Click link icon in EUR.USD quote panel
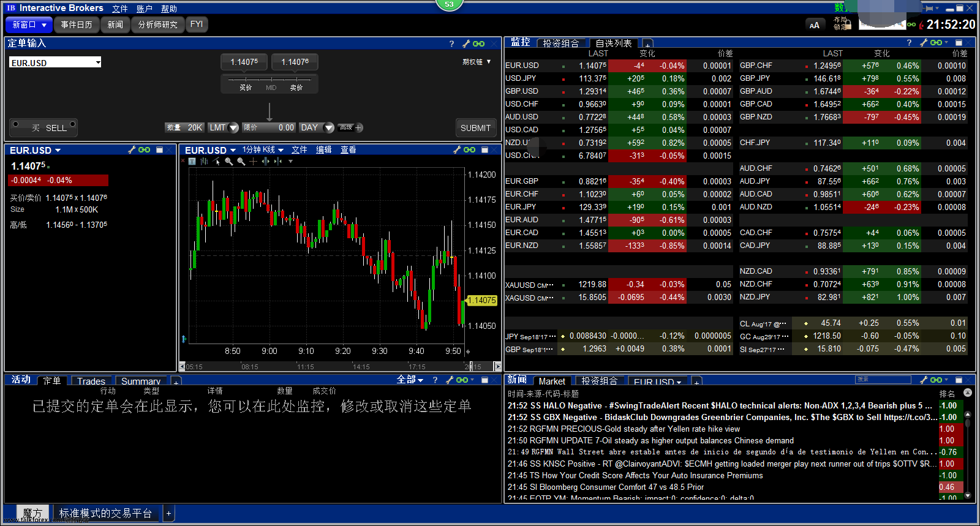 145,150
